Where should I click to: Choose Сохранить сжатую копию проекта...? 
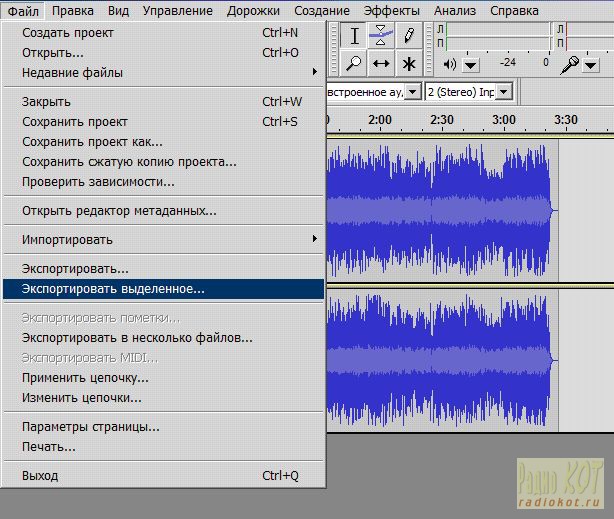164,162
